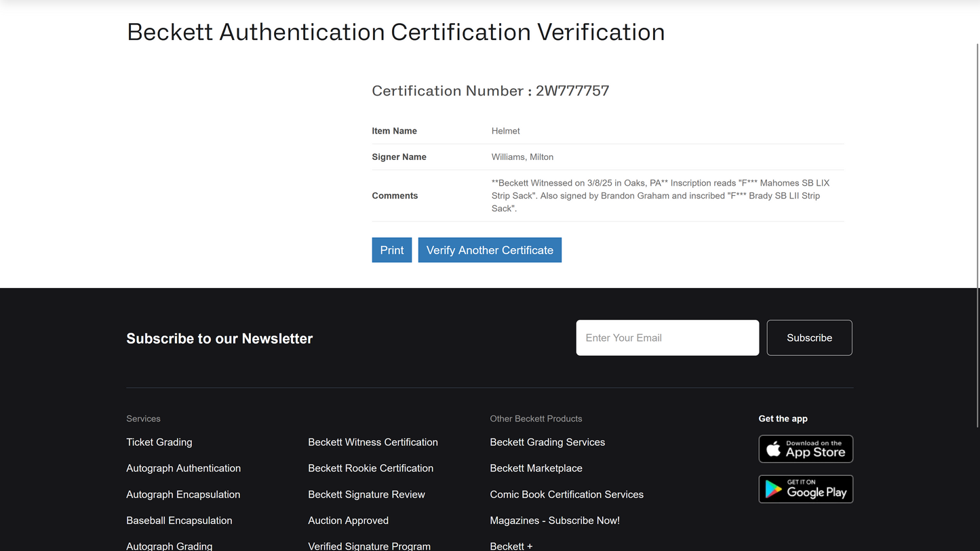The width and height of the screenshot is (980, 551).
Task: Click the Item Name label
Action: point(394,131)
